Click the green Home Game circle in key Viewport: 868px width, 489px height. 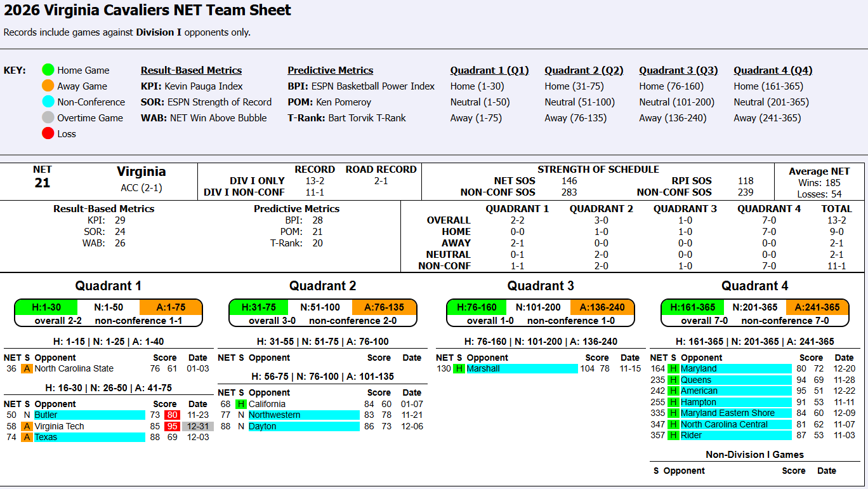pos(48,70)
